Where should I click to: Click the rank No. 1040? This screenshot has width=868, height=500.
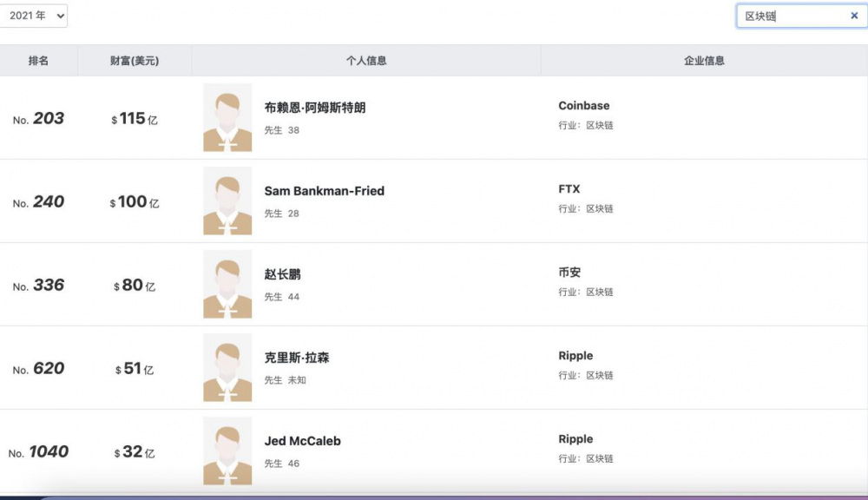(x=38, y=452)
